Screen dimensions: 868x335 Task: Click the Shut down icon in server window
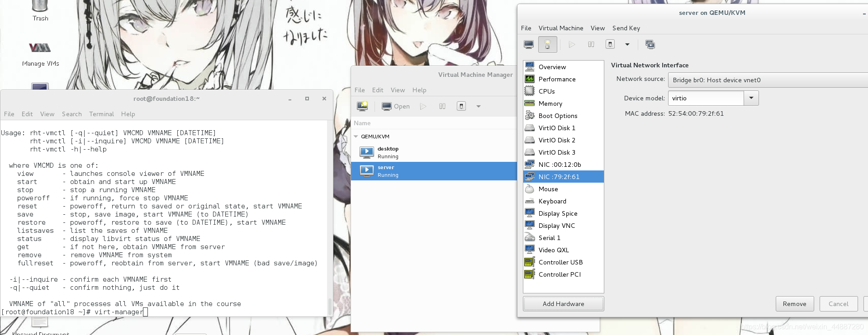(x=610, y=44)
